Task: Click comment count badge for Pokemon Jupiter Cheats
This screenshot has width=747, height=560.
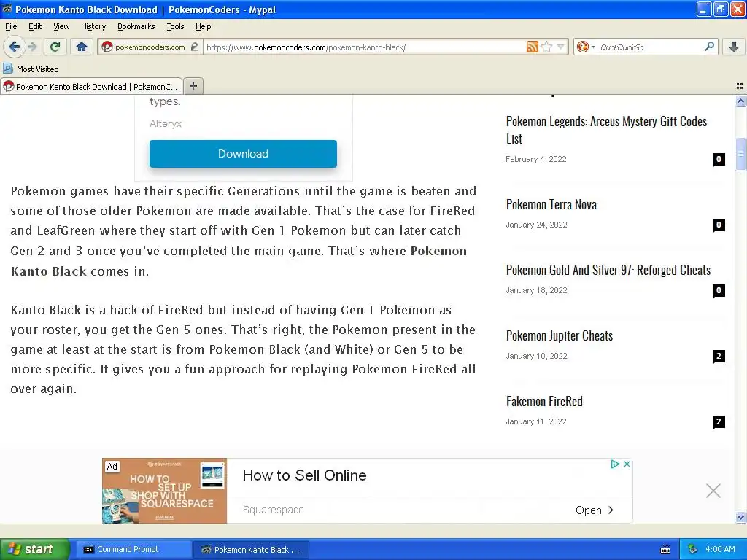Action: (719, 356)
